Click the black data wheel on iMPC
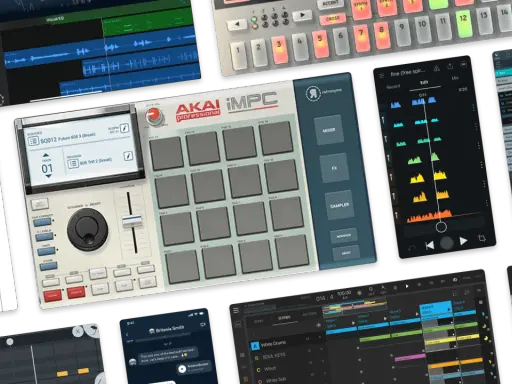Viewport: 512px width, 384px height. click(87, 229)
